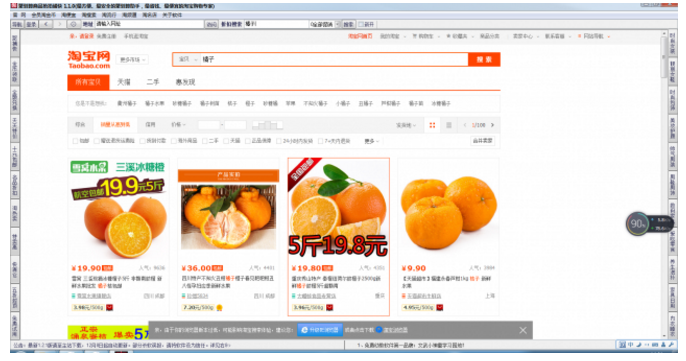This screenshot has height=361, width=686.
Task: Open the 宝贝 dropdown in search box
Action: coord(188,59)
